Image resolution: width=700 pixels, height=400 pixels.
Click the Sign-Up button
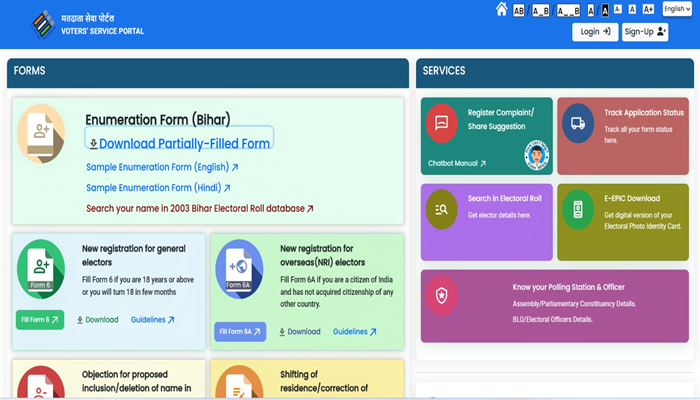click(645, 32)
